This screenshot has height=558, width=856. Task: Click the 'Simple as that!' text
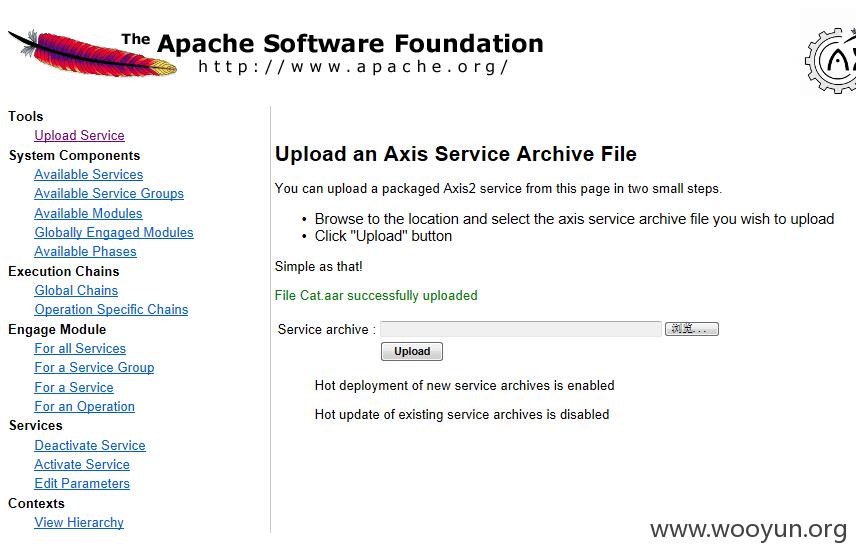pos(318,266)
